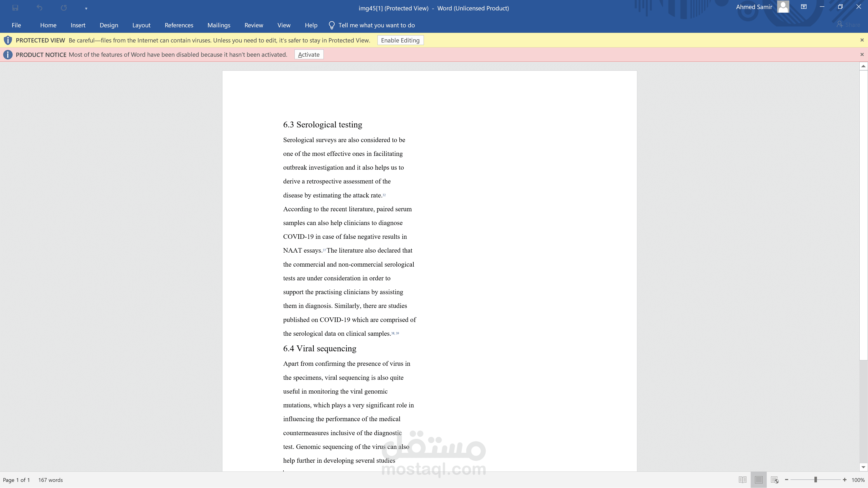The height and width of the screenshot is (488, 868).
Task: Click the PROTECTED VIEW label text
Action: 40,40
